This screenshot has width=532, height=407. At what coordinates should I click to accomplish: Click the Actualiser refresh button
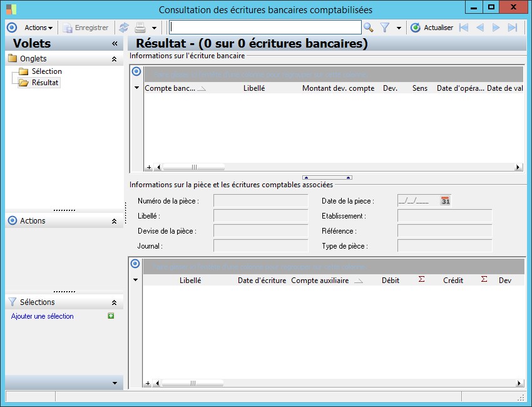(432, 28)
